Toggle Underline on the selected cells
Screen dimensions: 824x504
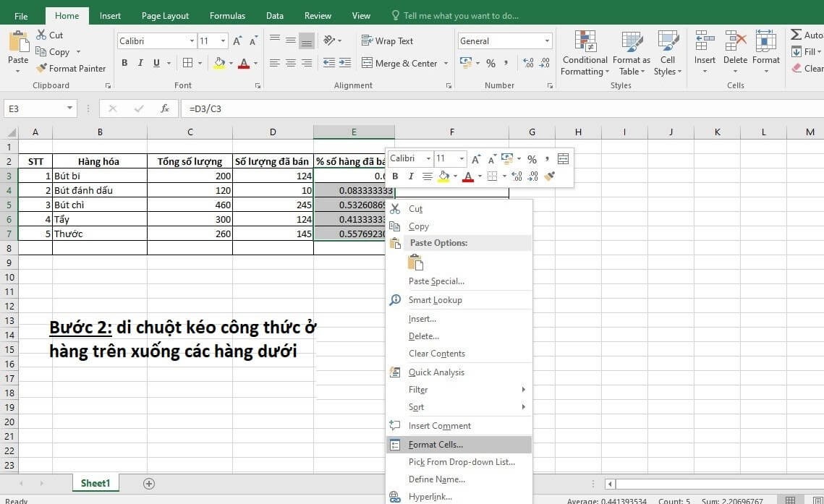(x=155, y=64)
